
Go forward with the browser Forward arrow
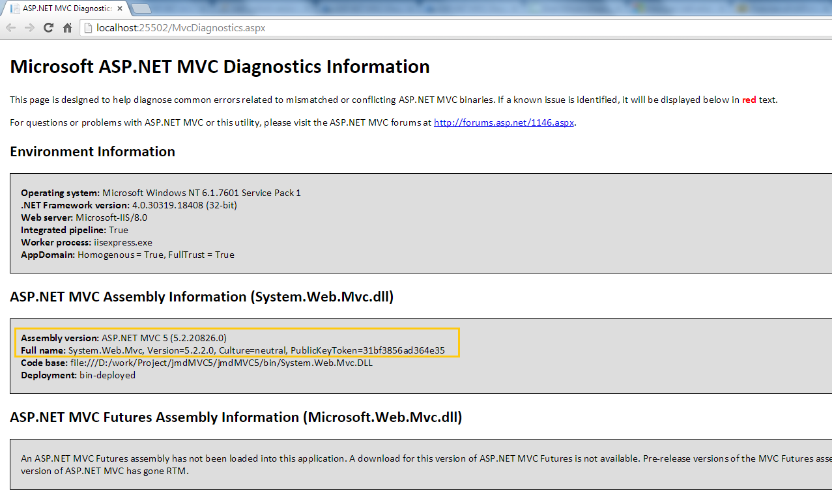[29, 27]
